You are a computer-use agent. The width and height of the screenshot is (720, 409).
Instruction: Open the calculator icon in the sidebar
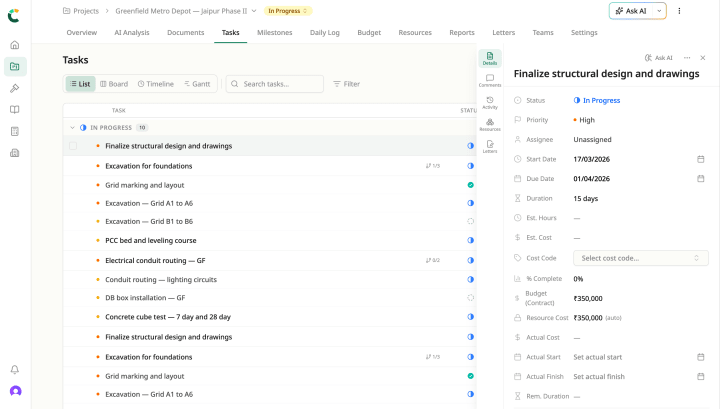15,131
